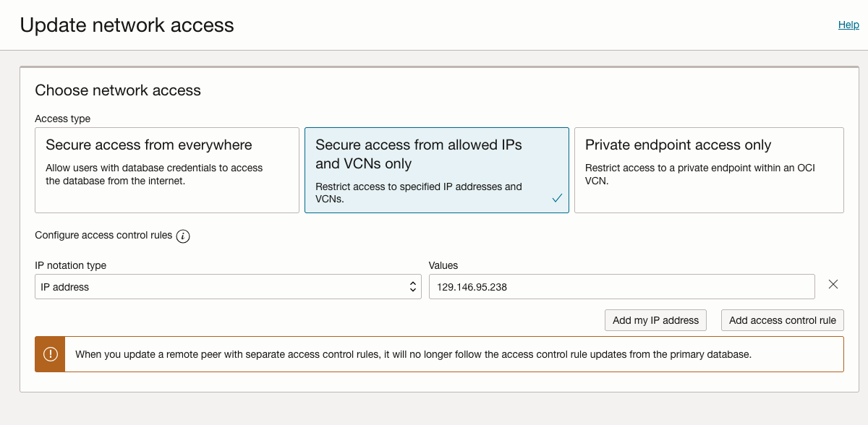Click the Choose network access section header
868x425 pixels.
click(118, 90)
